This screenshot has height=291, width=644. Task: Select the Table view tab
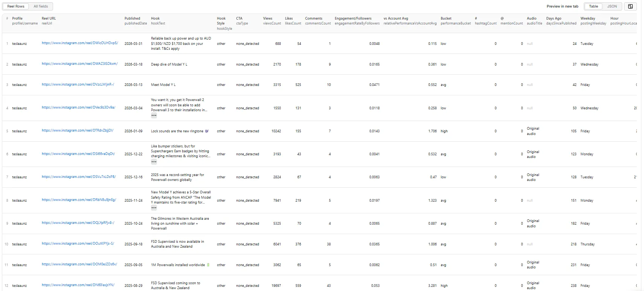(594, 6)
